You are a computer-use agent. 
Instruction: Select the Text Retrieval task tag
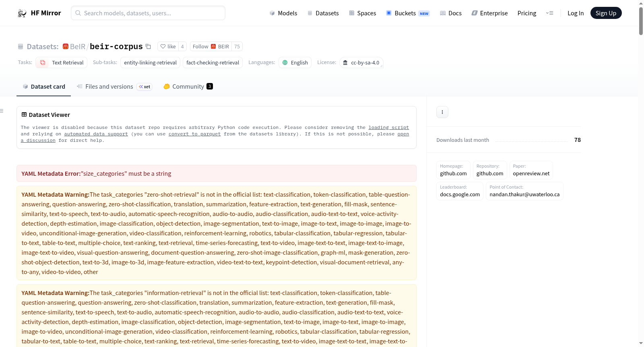62,62
